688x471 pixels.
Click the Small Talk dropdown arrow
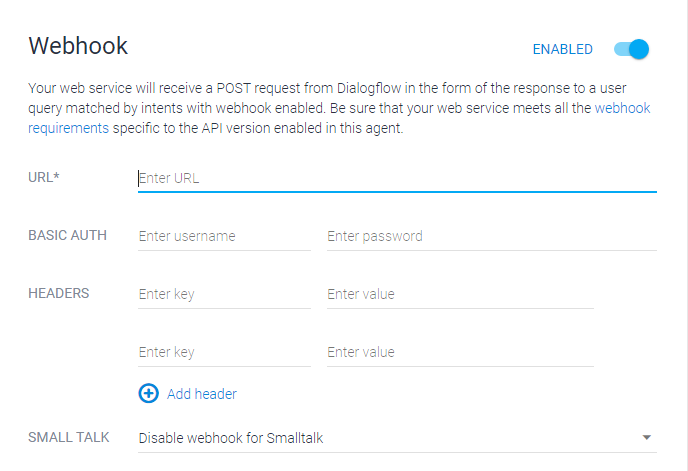pos(647,438)
